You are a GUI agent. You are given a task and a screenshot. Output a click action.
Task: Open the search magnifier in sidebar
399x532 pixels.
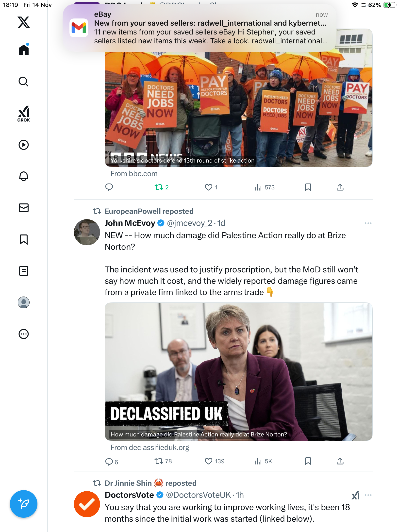coord(24,82)
